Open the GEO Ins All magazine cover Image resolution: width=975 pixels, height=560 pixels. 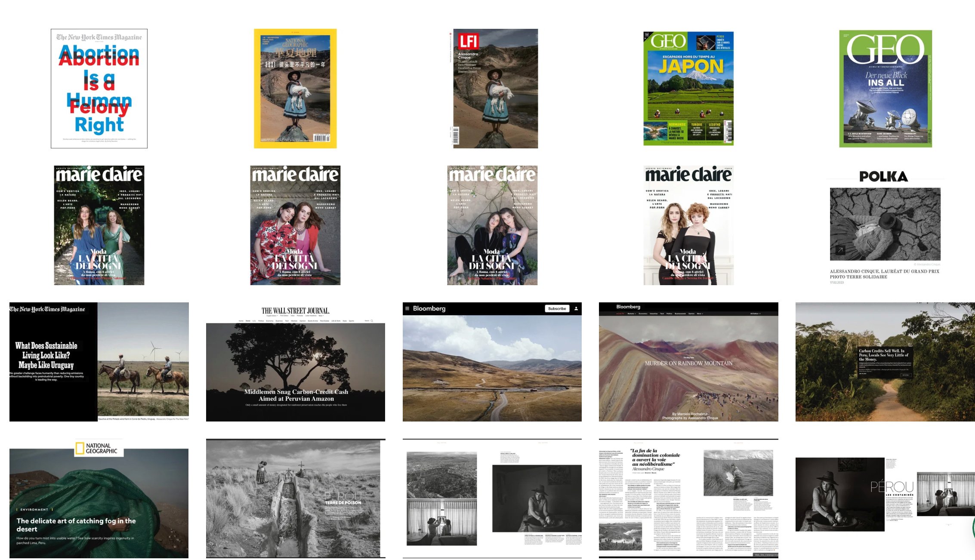[886, 89]
